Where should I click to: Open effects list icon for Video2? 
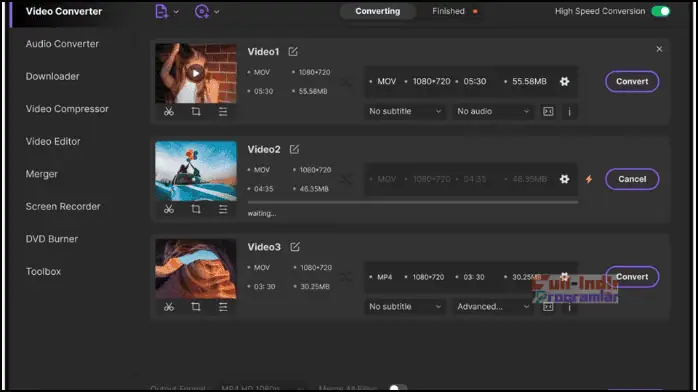(223, 209)
